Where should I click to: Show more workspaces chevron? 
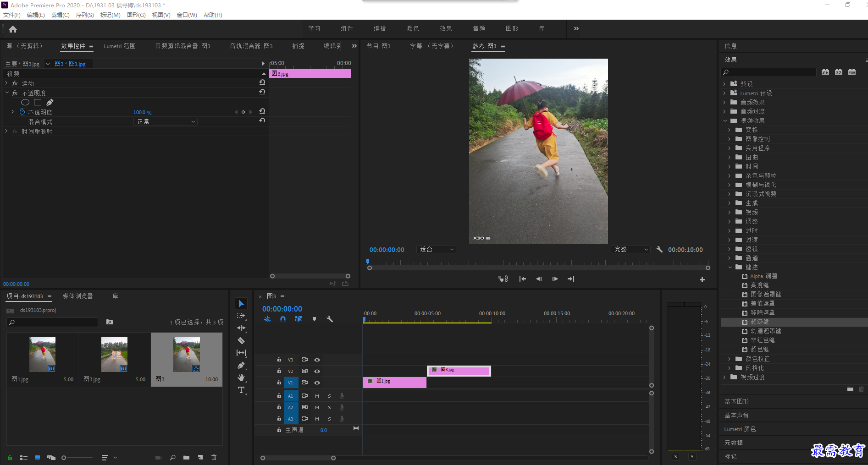(576, 28)
